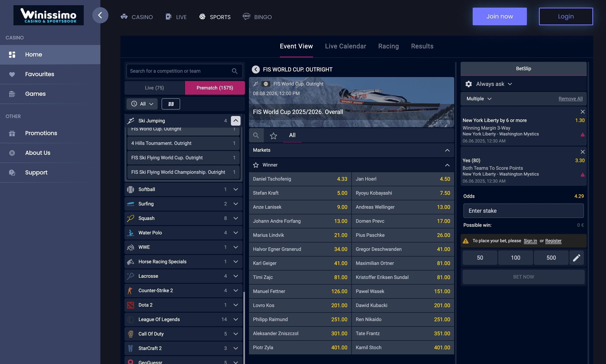
Task: Expand the Softball section
Action: point(235,189)
